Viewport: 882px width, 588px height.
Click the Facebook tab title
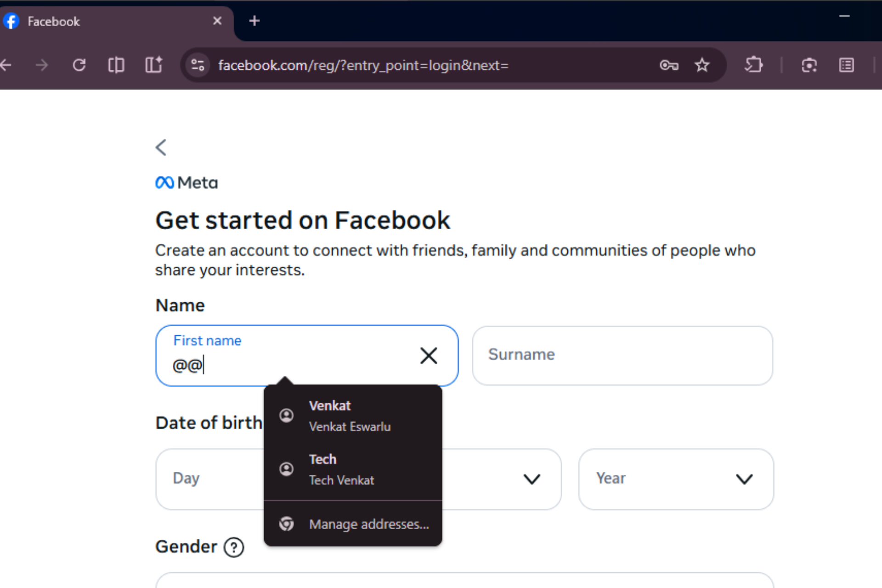point(54,21)
